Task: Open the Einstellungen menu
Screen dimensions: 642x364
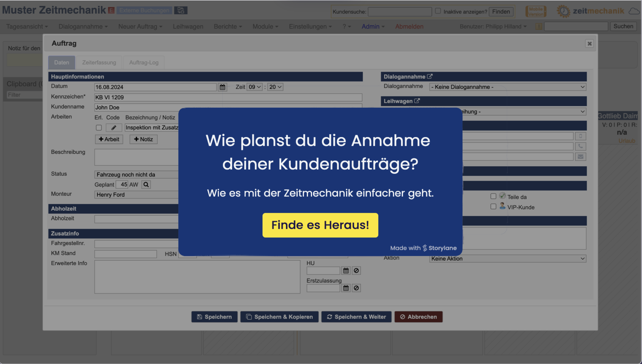Action: (x=310, y=26)
